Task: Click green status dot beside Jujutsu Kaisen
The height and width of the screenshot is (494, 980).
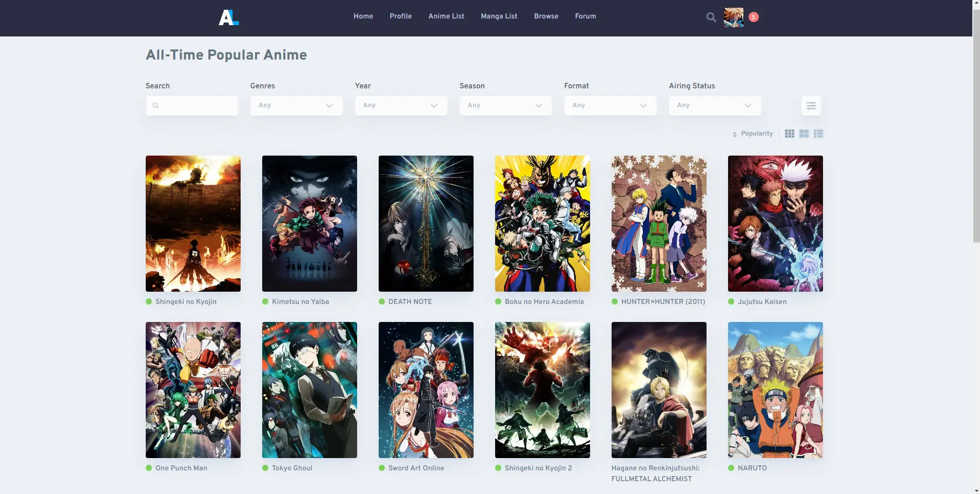Action: coord(731,301)
